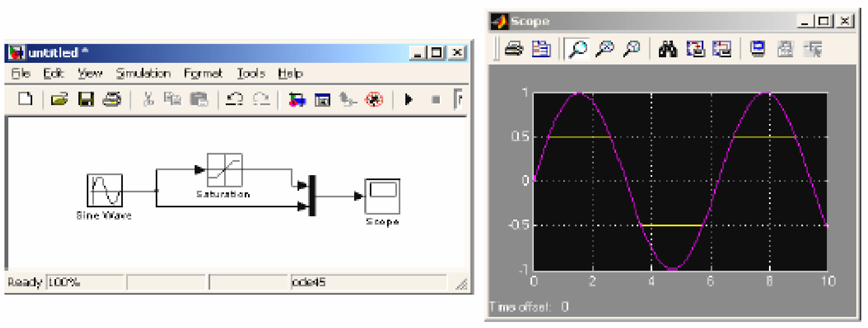Open the Help menu
Screen dimensions: 868x328
pyautogui.click(x=290, y=73)
